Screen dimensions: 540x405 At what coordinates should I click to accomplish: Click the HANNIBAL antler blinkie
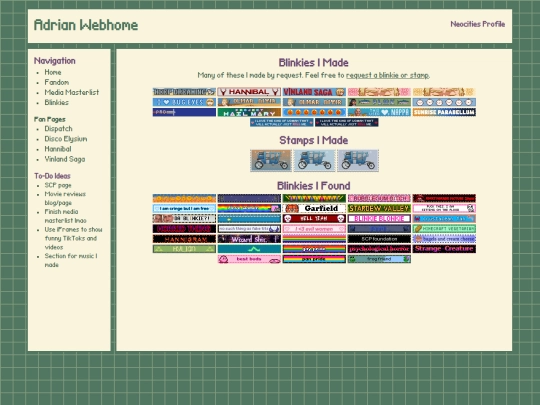pyautogui.click(x=249, y=92)
